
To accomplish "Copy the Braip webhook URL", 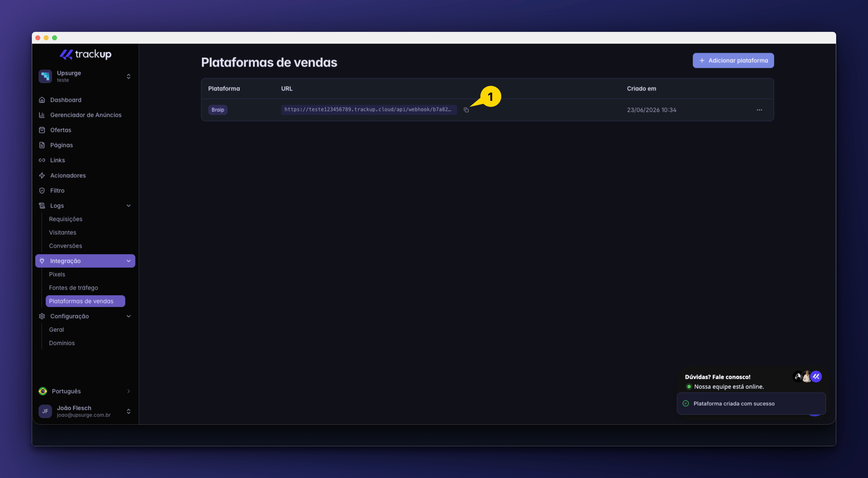I will pyautogui.click(x=466, y=110).
